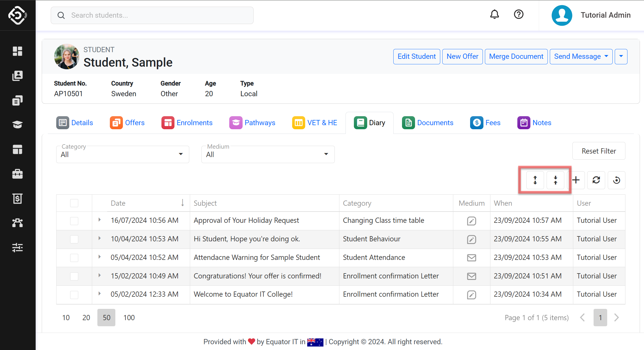Click the graduation cap sidebar icon
This screenshot has width=644, height=350.
[x=18, y=125]
